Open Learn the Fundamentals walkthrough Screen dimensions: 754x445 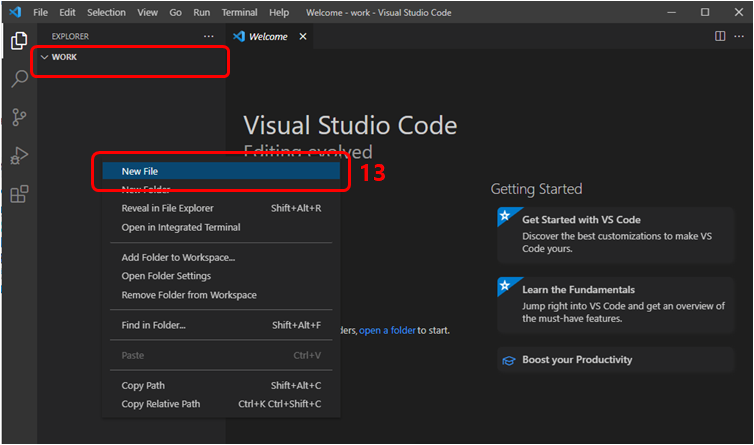point(616,305)
